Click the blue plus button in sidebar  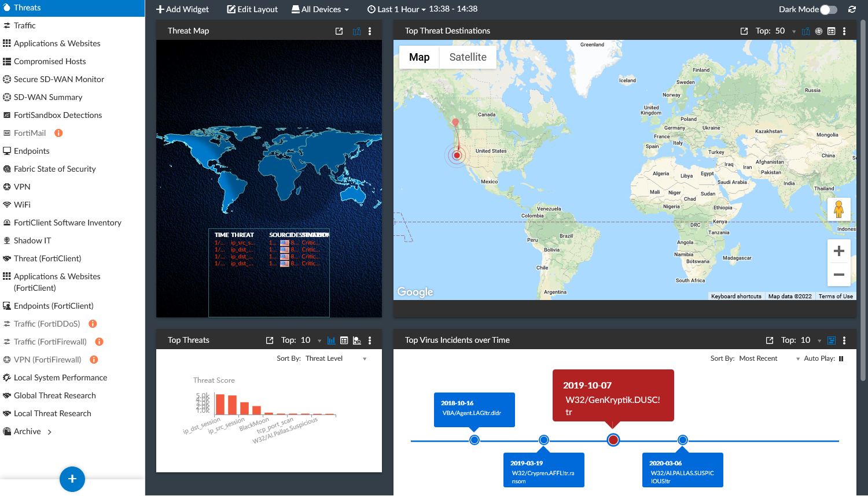coord(72,479)
